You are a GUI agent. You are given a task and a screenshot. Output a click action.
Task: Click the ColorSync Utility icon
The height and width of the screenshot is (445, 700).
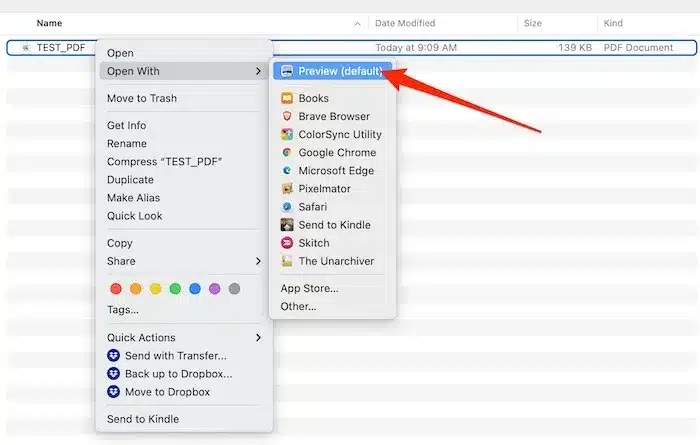click(287, 134)
